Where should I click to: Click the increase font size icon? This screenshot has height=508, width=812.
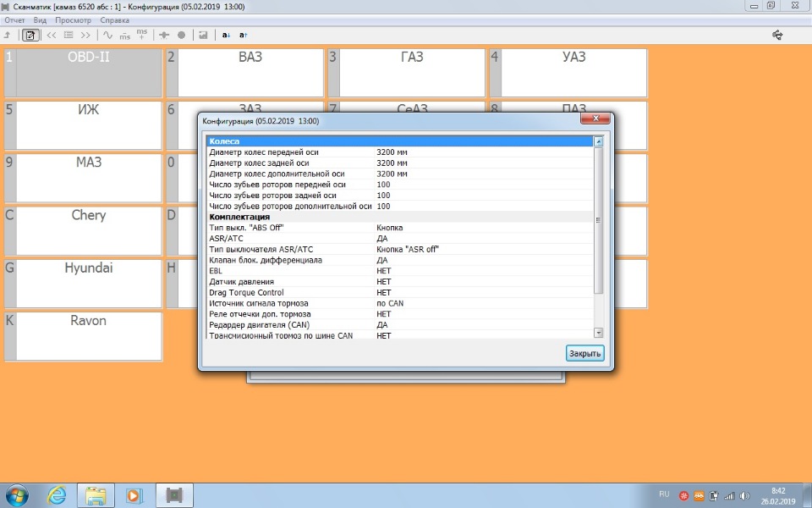(x=243, y=36)
